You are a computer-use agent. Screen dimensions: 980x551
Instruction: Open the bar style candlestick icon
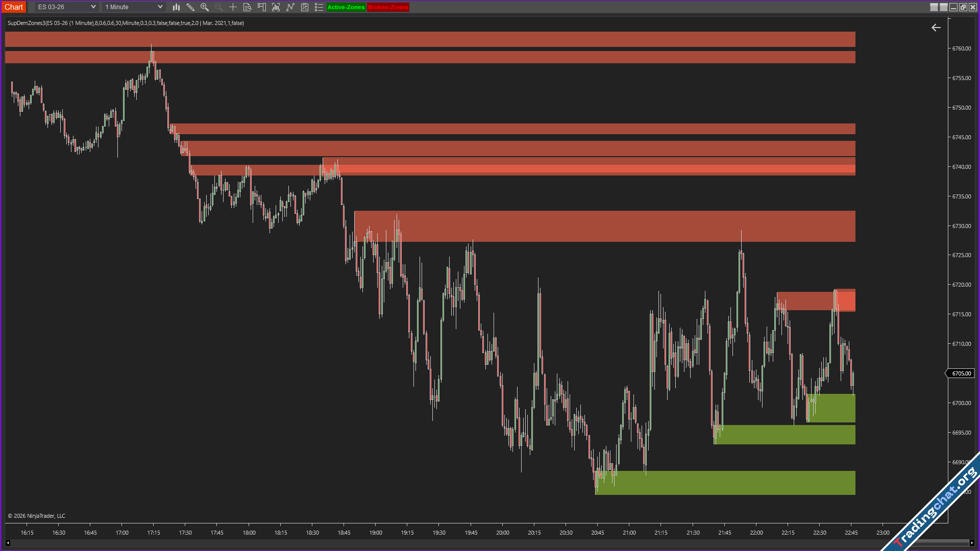(x=176, y=7)
